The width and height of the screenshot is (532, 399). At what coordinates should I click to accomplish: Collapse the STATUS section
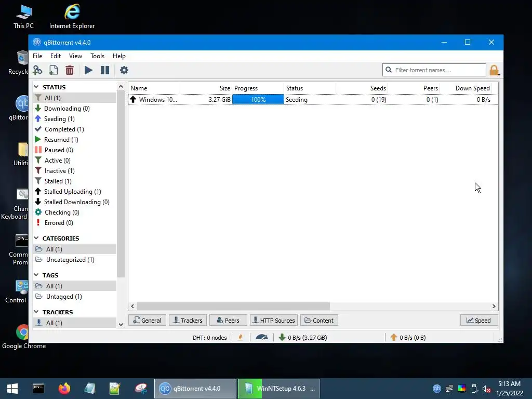coord(36,87)
